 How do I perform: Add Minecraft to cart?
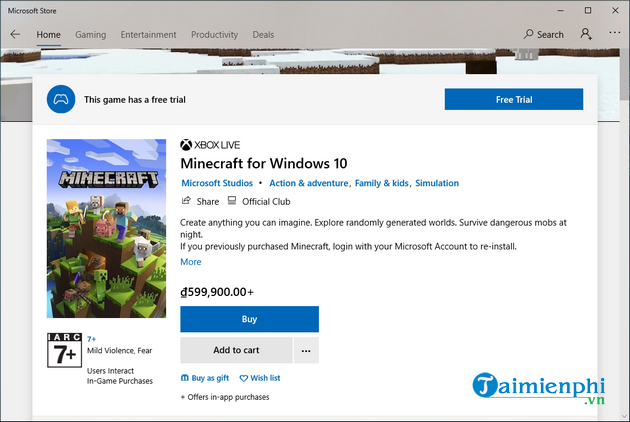236,350
